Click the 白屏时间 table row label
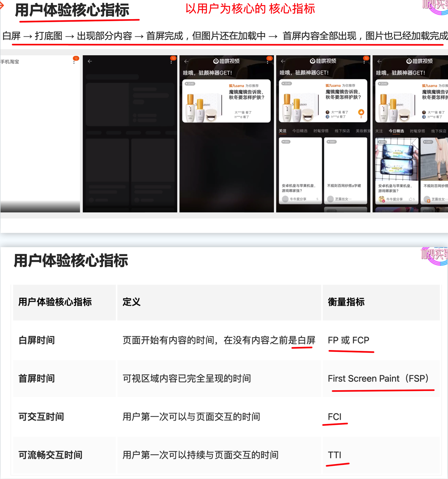 click(37, 340)
